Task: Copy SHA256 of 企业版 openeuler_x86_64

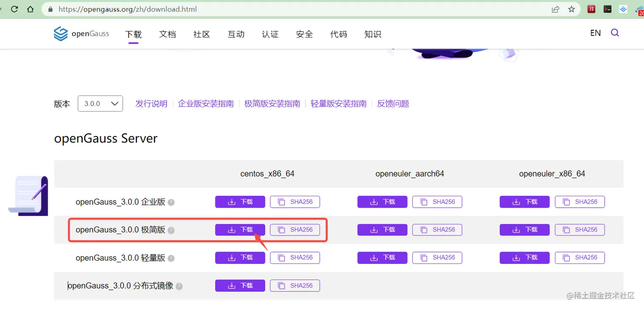Action: tap(580, 202)
